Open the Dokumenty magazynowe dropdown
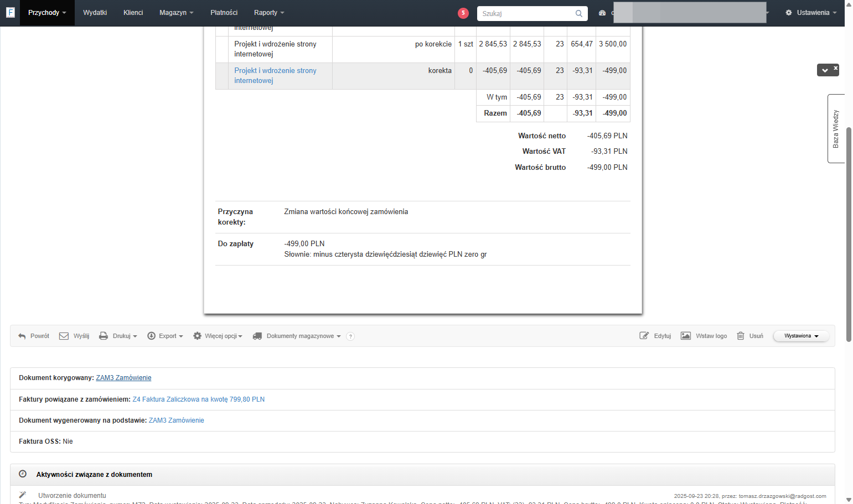The width and height of the screenshot is (853, 504). pyautogui.click(x=297, y=336)
